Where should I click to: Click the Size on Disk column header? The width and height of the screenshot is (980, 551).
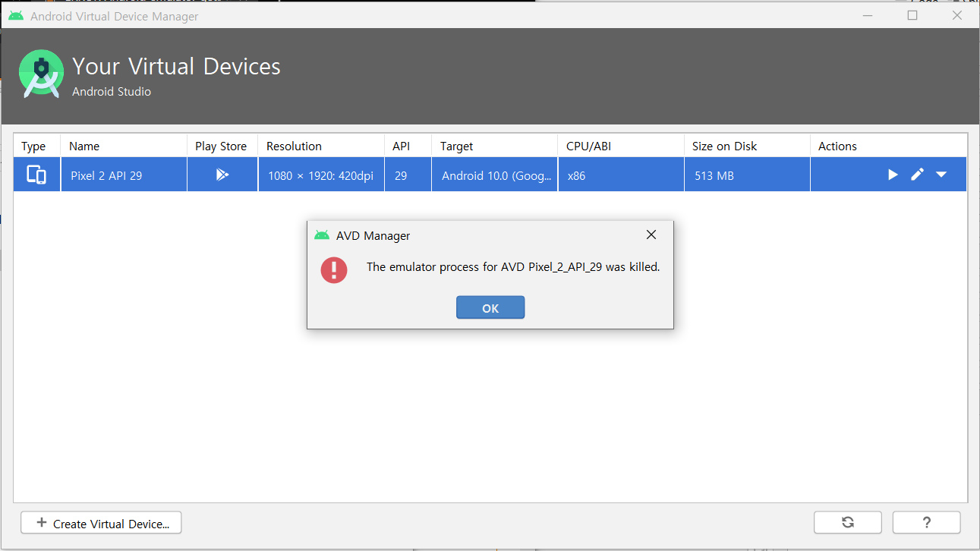747,146
